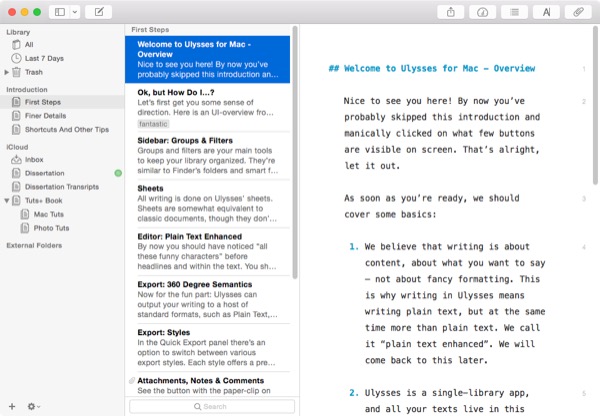Open the view layout dropdown arrow
The height and width of the screenshot is (416, 600).
(x=75, y=12)
